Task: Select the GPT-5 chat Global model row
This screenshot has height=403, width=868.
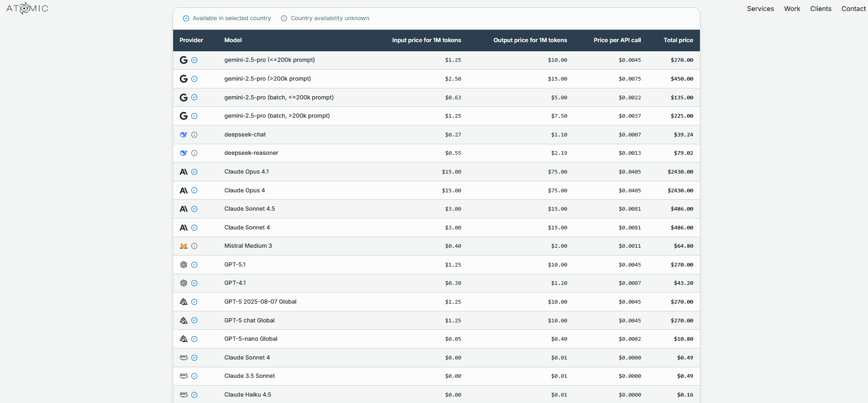Action: coord(250,321)
